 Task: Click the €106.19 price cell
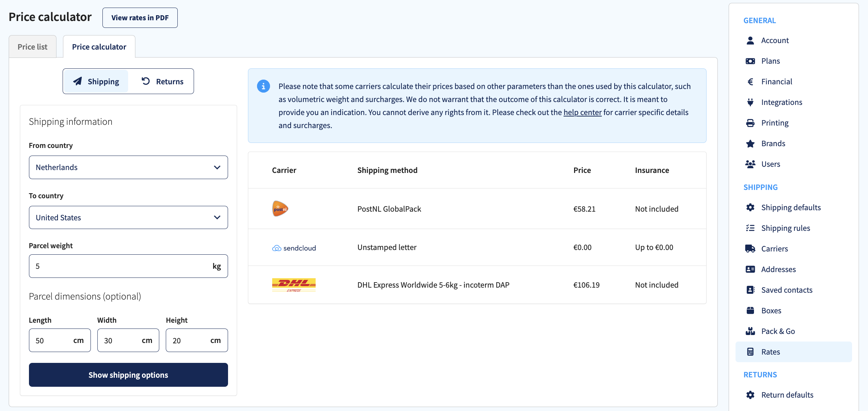586,285
